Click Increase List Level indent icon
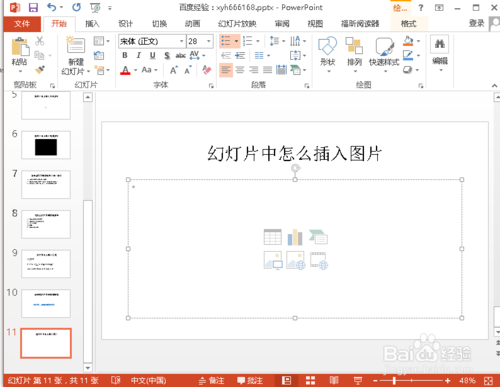The height and width of the screenshot is (387, 500). tap(240, 55)
